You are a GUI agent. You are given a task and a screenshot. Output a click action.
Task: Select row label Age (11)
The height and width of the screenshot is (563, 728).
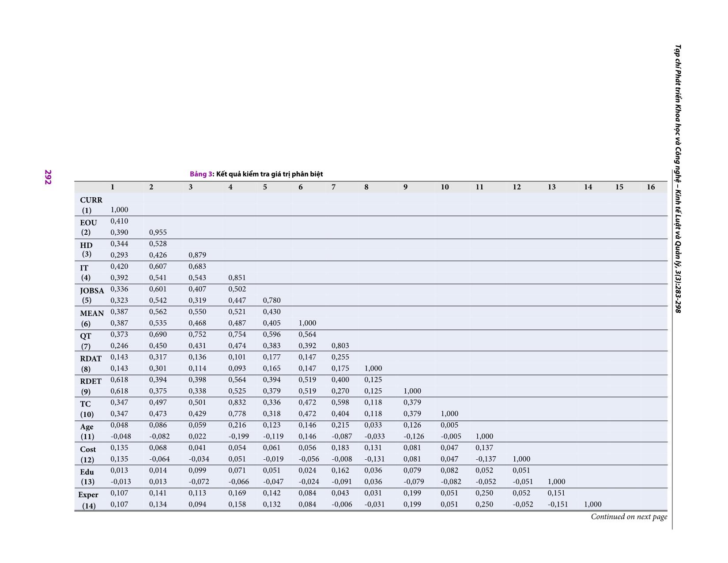pyautogui.click(x=87, y=432)
